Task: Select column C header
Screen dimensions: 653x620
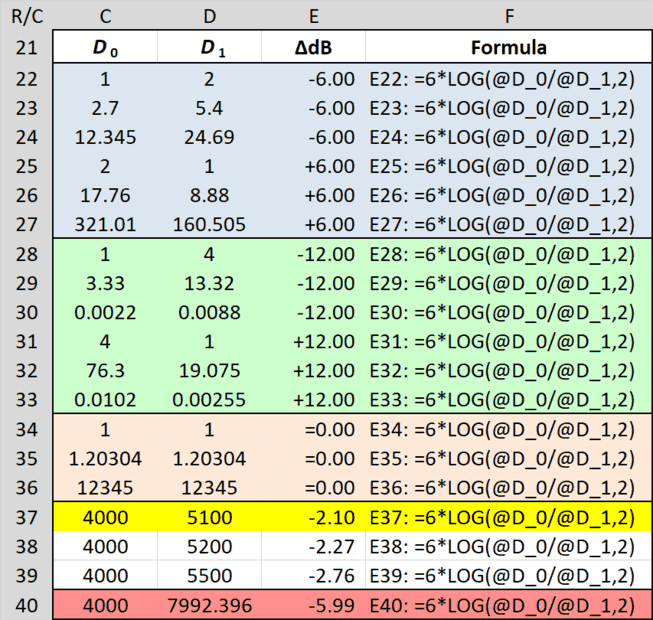Action: [x=104, y=16]
